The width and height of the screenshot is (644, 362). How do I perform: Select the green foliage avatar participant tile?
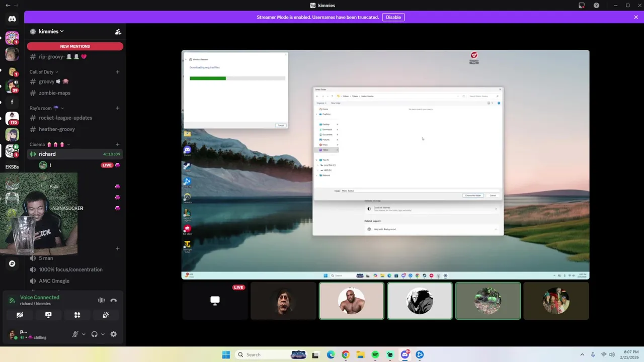(488, 301)
